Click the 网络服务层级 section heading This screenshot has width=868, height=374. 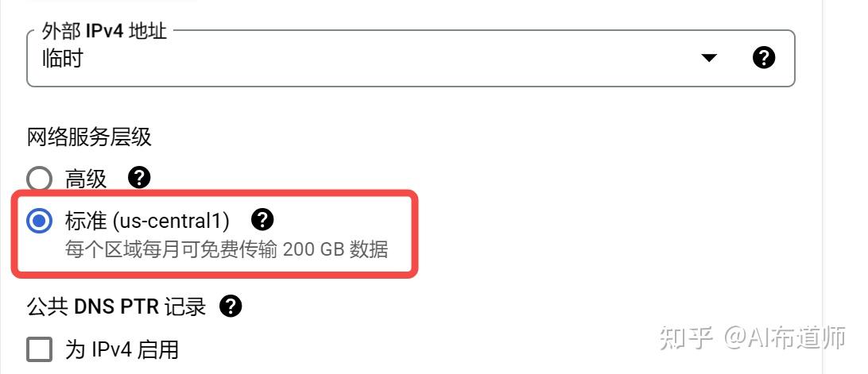(x=89, y=137)
